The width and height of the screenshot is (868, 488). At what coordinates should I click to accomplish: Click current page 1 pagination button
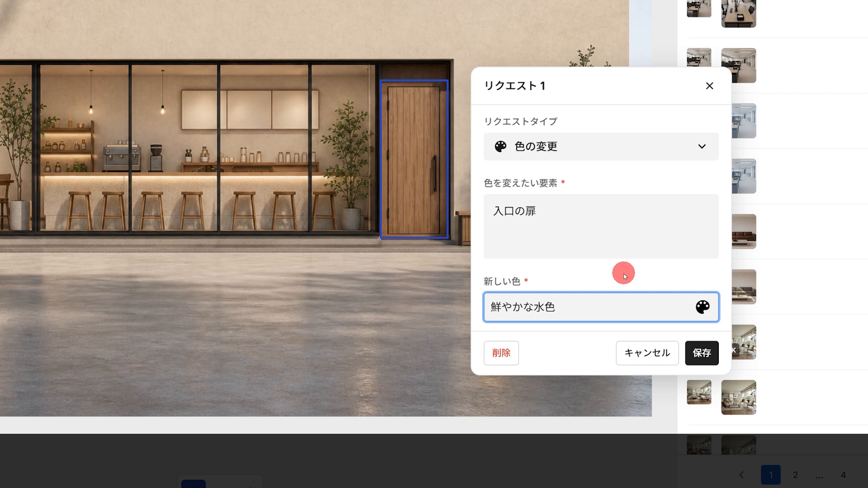click(770, 475)
